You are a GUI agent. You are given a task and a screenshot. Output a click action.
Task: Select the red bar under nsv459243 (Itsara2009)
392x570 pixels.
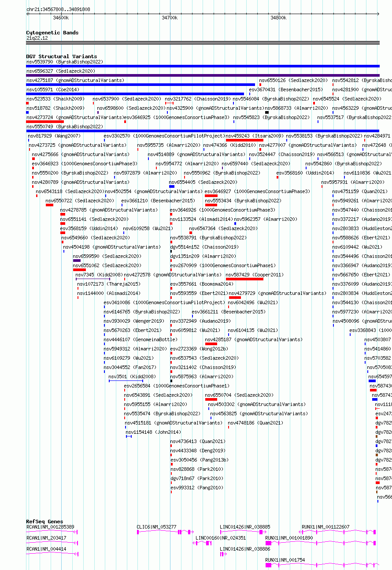point(244,140)
